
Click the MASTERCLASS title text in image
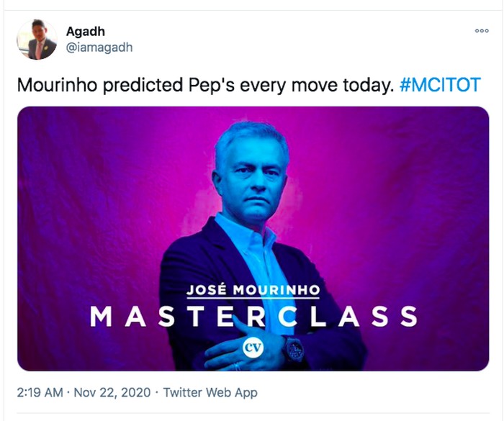pos(253,317)
